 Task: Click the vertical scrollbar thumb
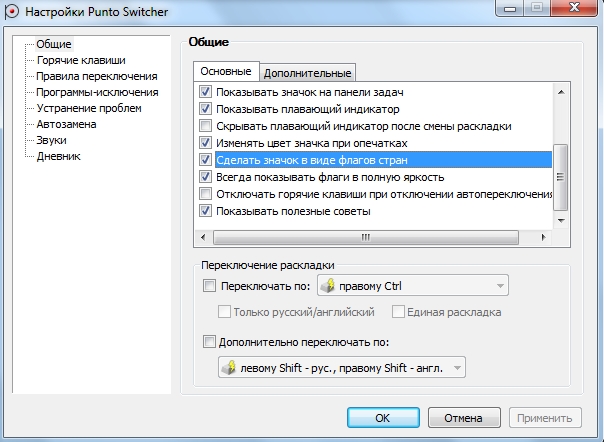pos(560,177)
